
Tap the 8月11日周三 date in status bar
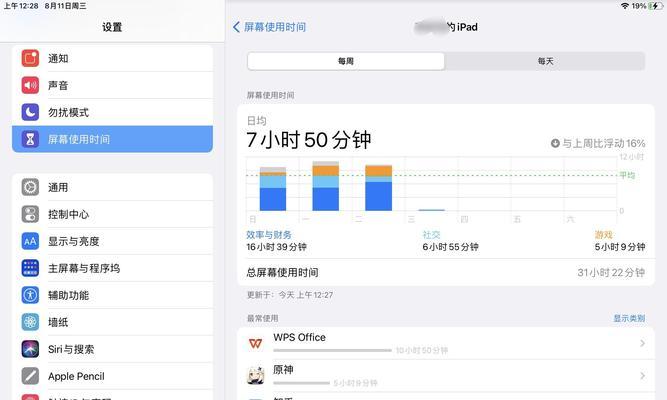click(x=65, y=6)
